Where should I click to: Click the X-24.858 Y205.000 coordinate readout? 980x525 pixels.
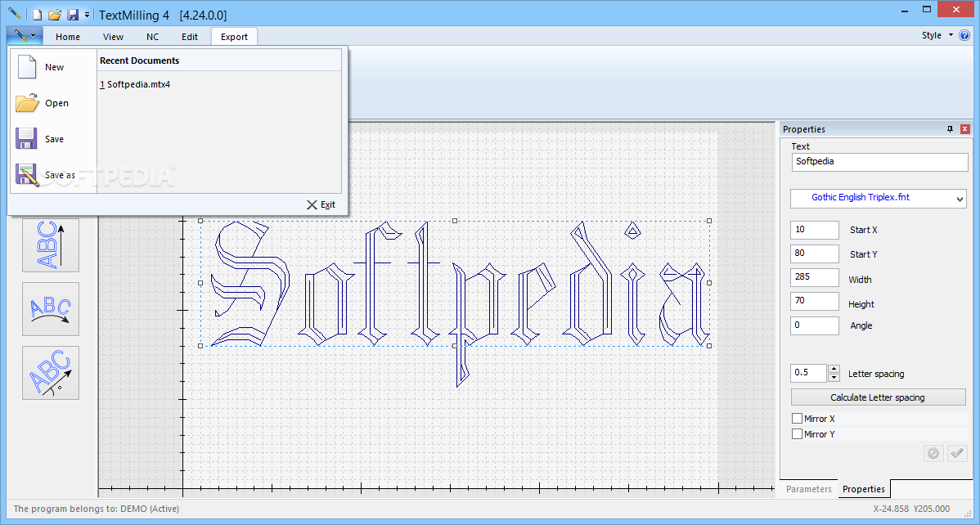click(911, 509)
